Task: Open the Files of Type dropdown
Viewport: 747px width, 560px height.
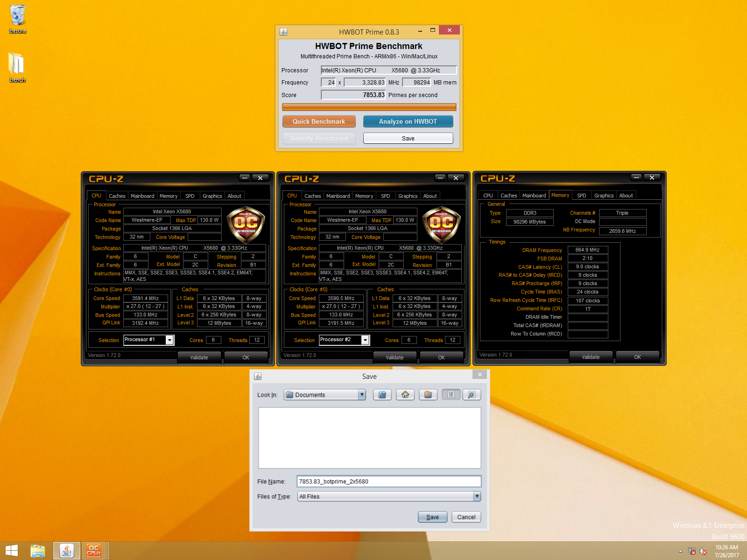Action: tap(477, 497)
